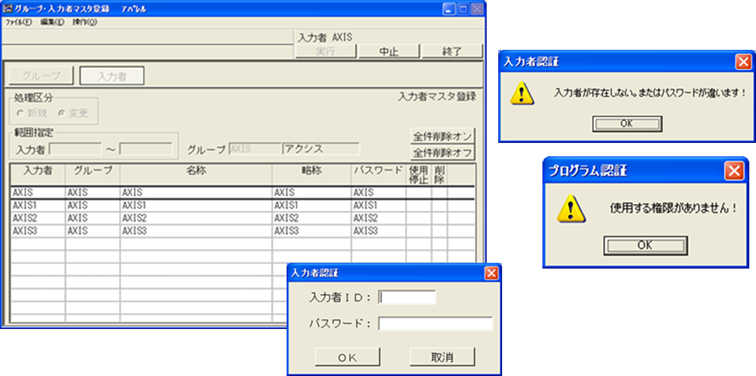Click the 全件削除オン button
756x376 pixels.
pyautogui.click(x=442, y=135)
